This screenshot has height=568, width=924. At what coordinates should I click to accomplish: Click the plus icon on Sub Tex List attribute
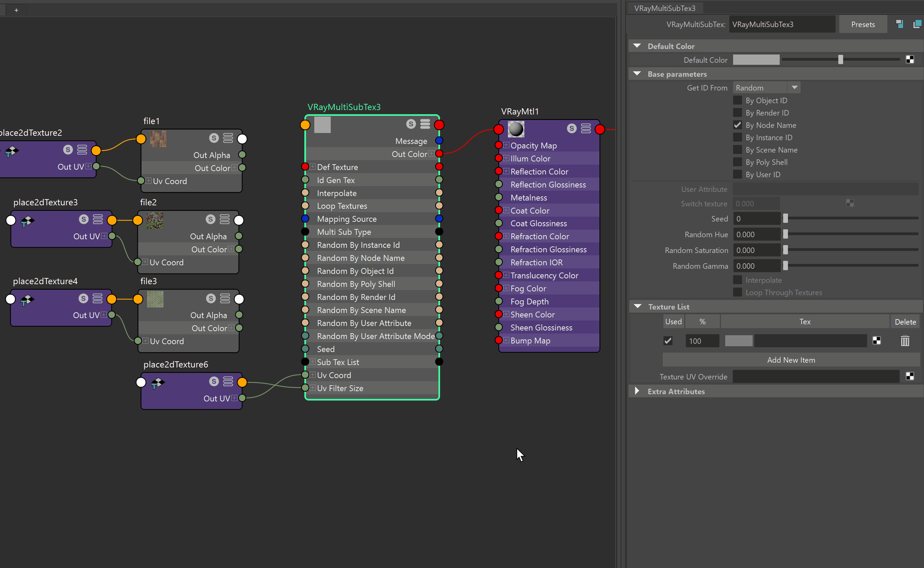click(313, 362)
